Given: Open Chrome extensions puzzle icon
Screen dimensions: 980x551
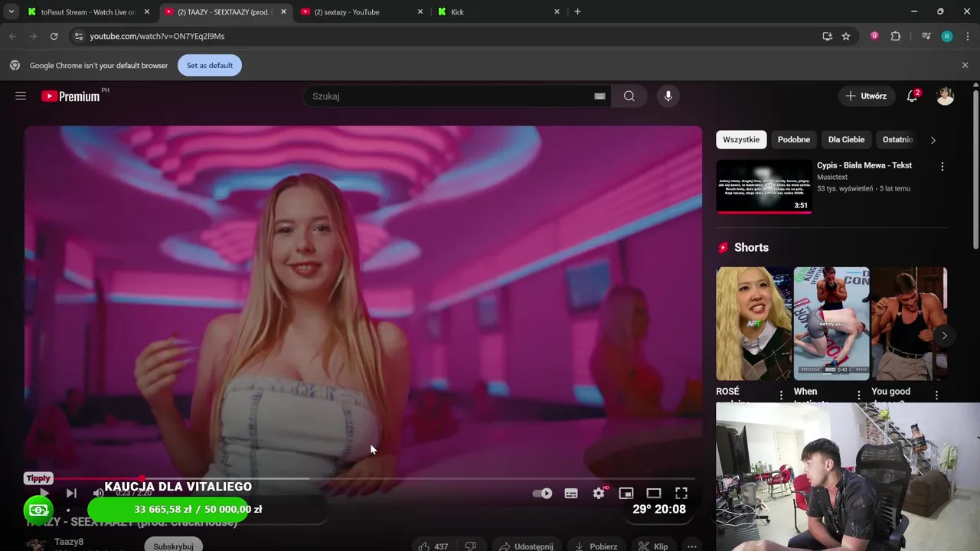Looking at the screenshot, I should [896, 36].
